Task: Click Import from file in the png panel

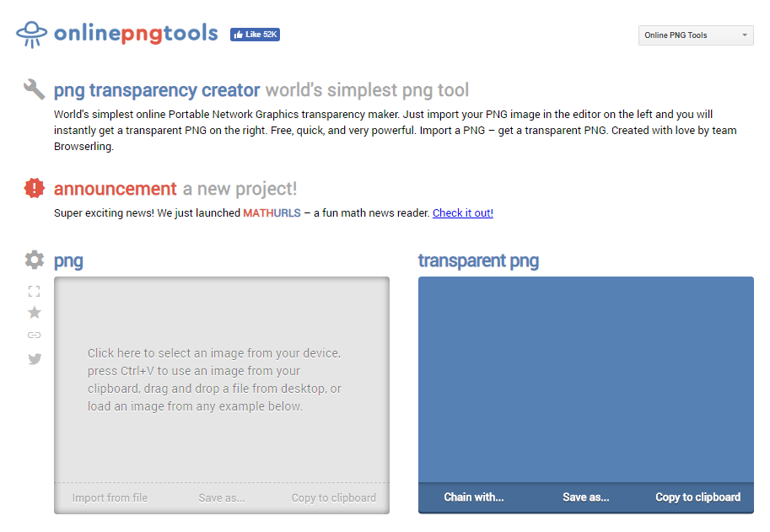Action: point(110,497)
